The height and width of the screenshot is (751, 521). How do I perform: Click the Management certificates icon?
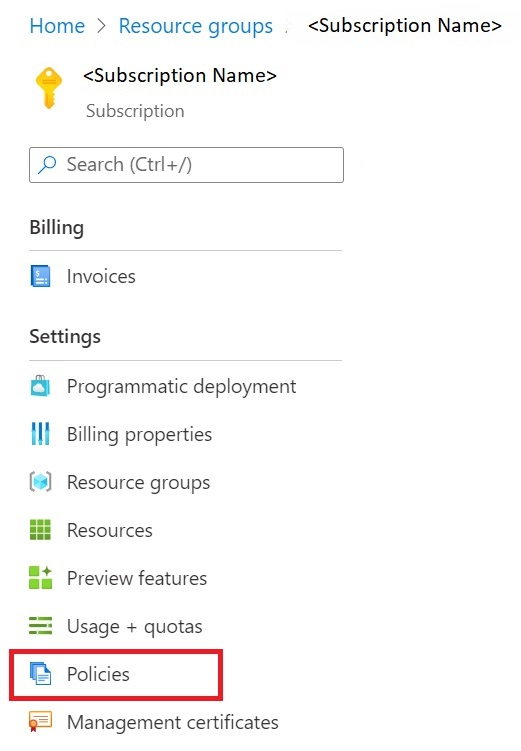[x=40, y=721]
